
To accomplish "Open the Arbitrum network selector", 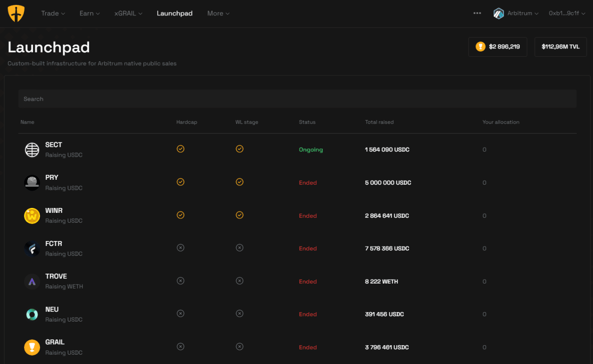I will pyautogui.click(x=516, y=13).
